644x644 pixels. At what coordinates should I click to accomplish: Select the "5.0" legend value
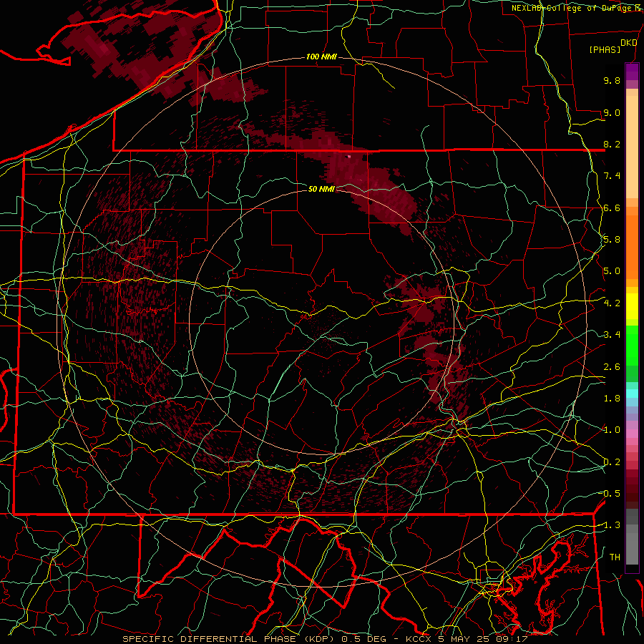(x=612, y=271)
